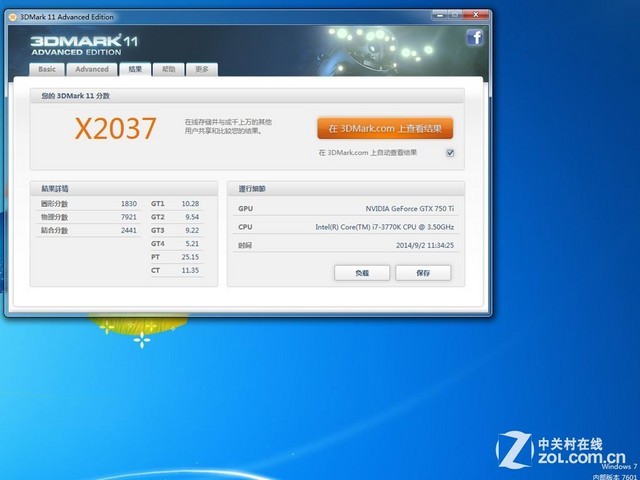This screenshot has height=480, width=640.
Task: Click the GPU name NVIDIA GeForce GTX 750 Ti
Action: (x=409, y=209)
